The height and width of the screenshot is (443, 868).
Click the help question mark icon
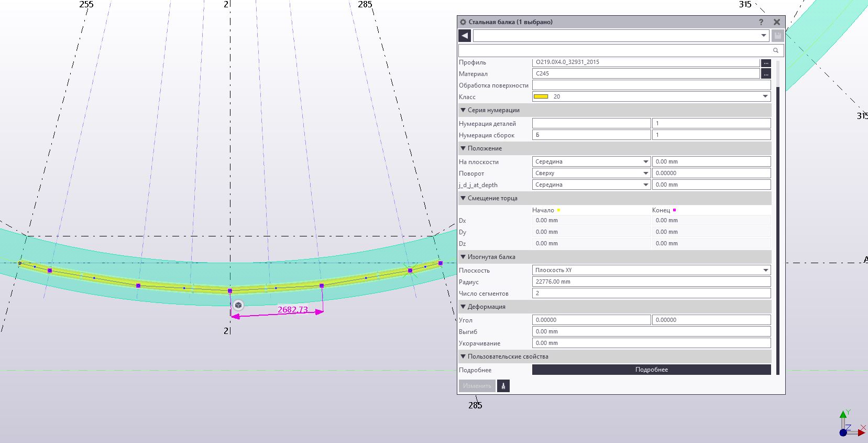point(761,22)
